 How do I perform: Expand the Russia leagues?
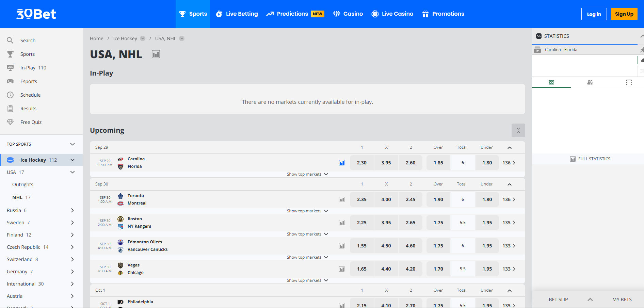73,210
